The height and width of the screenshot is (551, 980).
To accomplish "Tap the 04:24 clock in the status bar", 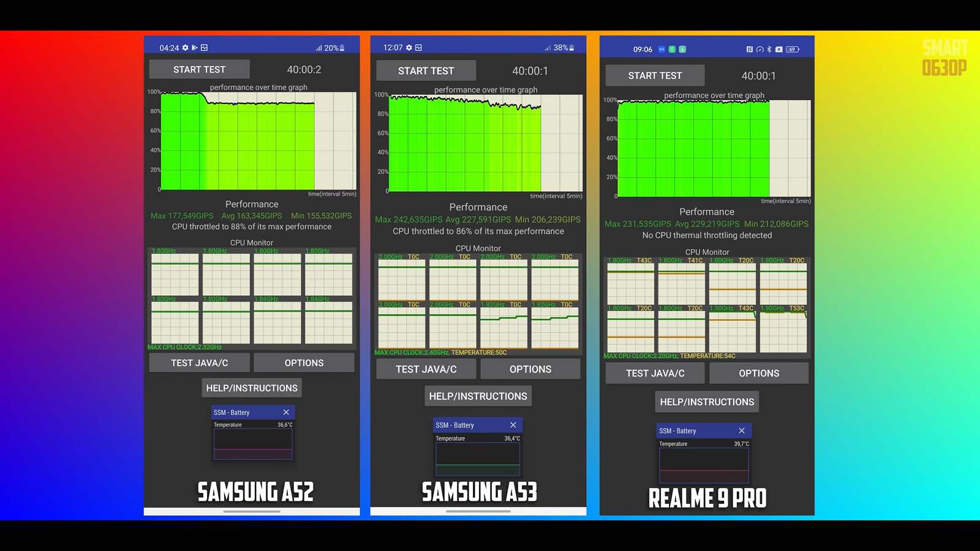I will [x=169, y=48].
